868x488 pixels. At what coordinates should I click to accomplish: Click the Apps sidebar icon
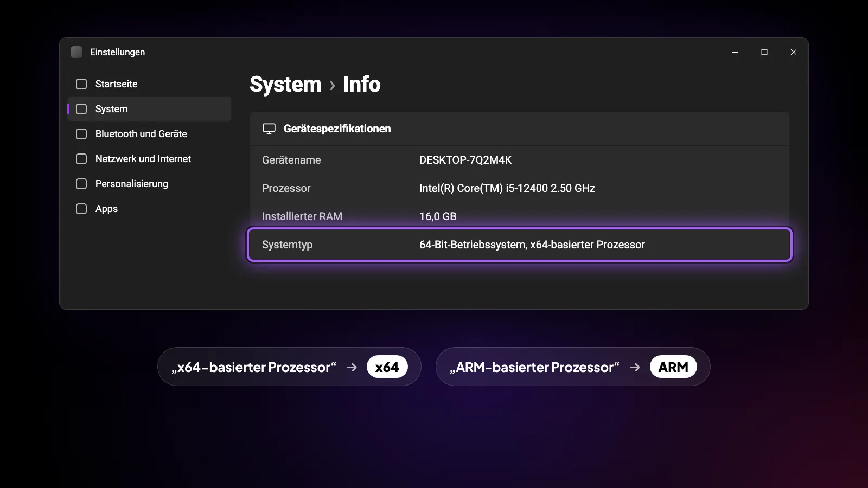pyautogui.click(x=81, y=209)
